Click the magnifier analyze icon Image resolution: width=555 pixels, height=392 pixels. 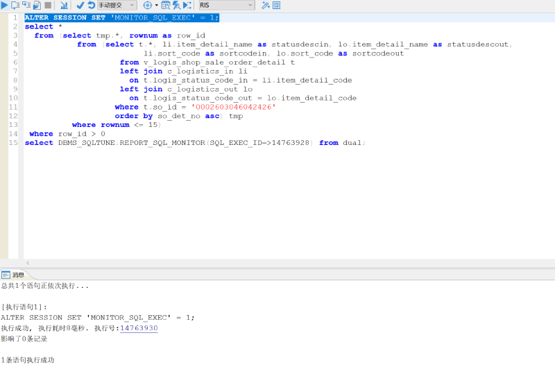click(176, 6)
